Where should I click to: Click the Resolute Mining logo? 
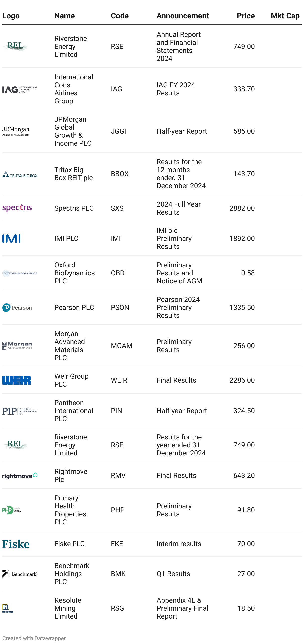[8, 608]
